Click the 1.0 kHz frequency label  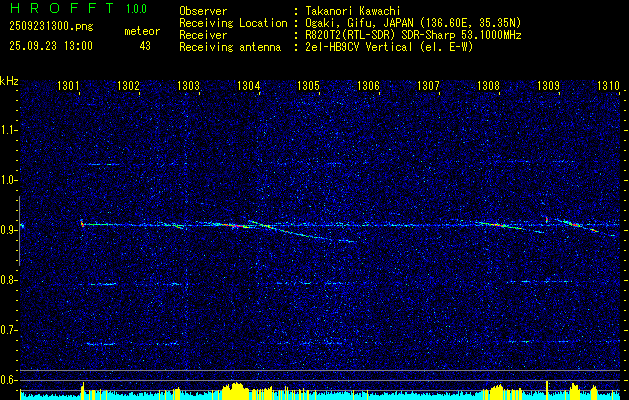point(9,181)
